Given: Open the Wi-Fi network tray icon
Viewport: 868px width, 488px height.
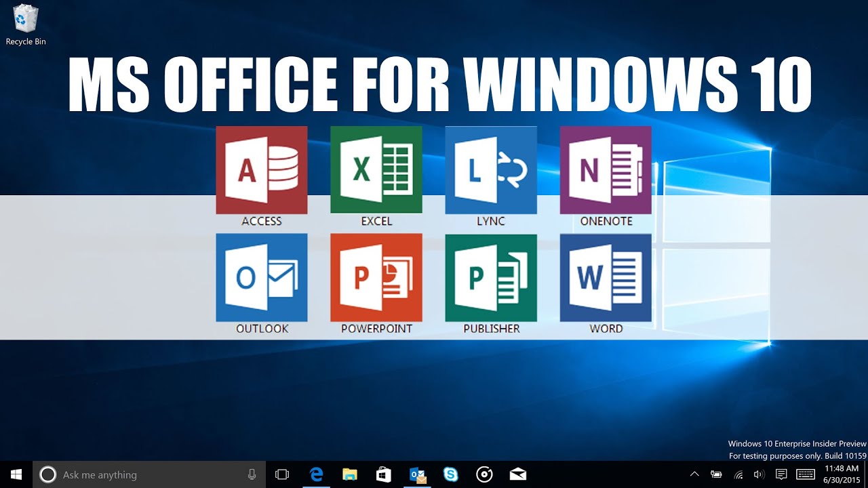Looking at the screenshot, I should pos(738,474).
